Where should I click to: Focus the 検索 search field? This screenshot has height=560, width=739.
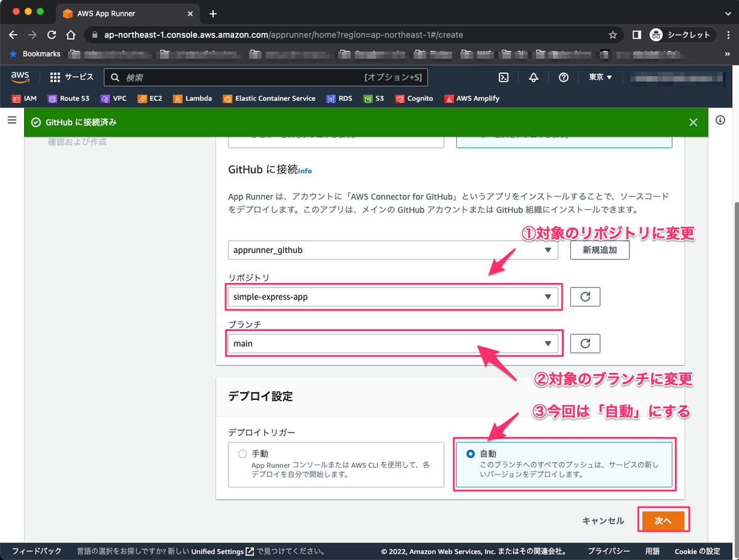pyautogui.click(x=266, y=78)
